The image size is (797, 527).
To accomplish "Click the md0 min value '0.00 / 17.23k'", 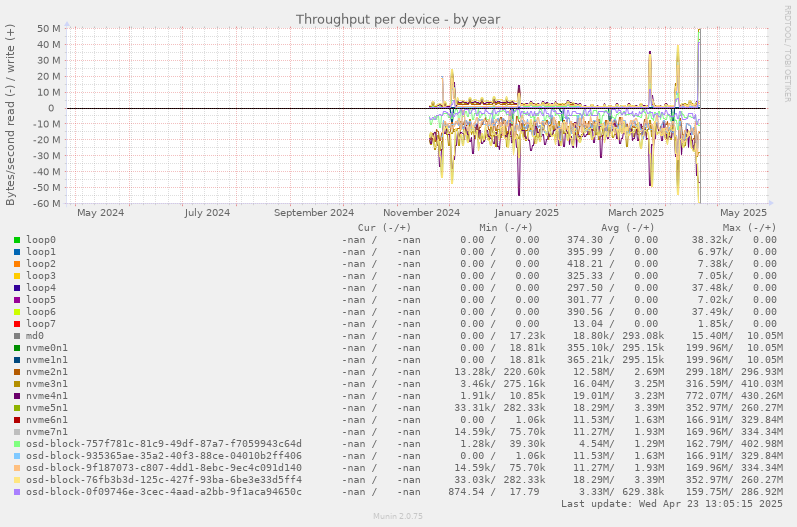I will [503, 336].
